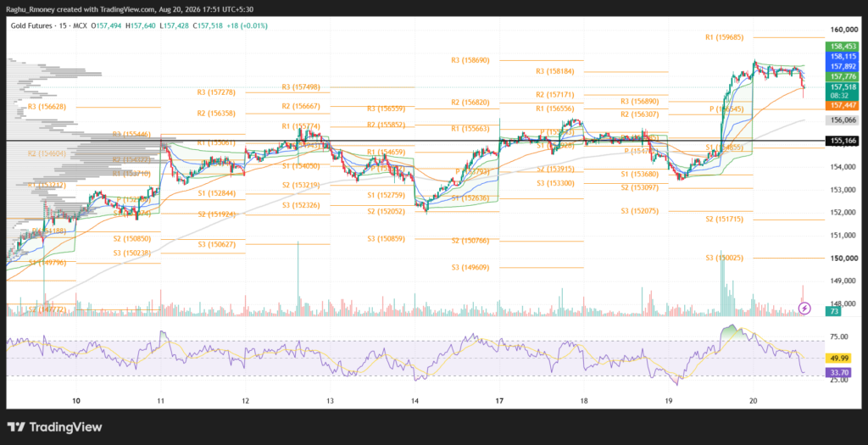Click date 17 on time axis

point(499,400)
